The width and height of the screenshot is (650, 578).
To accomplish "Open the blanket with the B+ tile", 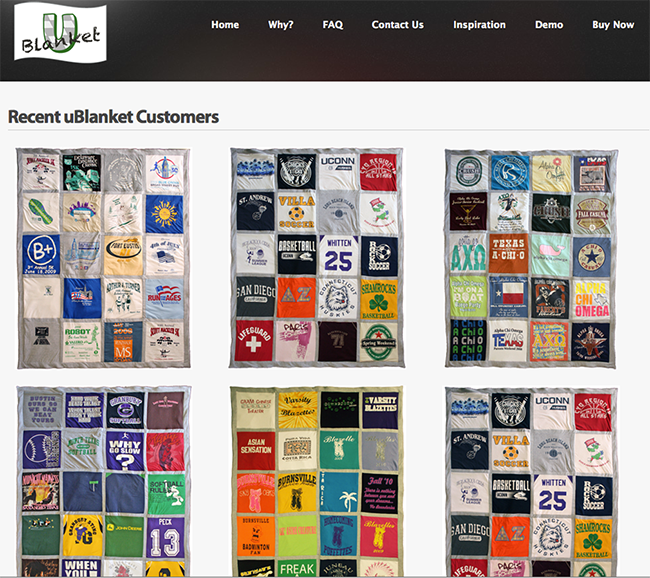I will tap(103, 257).
